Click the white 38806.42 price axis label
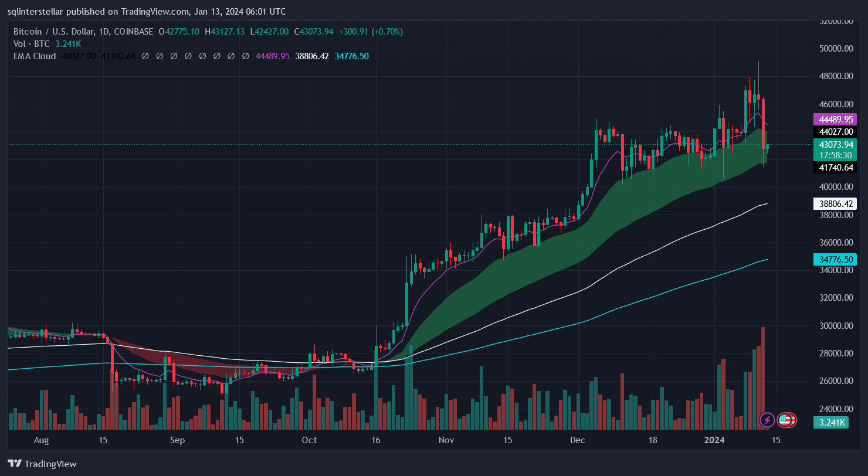The width and height of the screenshot is (868, 476). (835, 204)
